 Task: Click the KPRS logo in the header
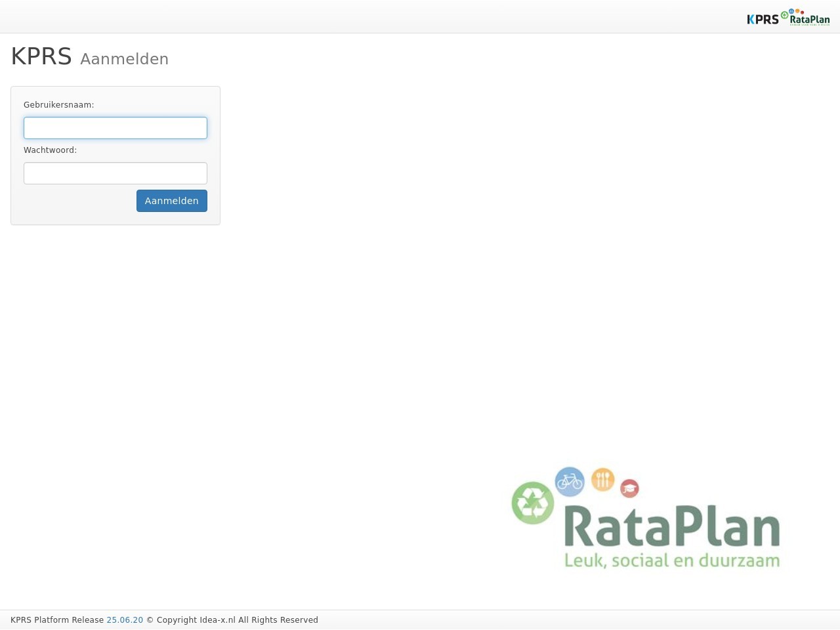coord(763,19)
